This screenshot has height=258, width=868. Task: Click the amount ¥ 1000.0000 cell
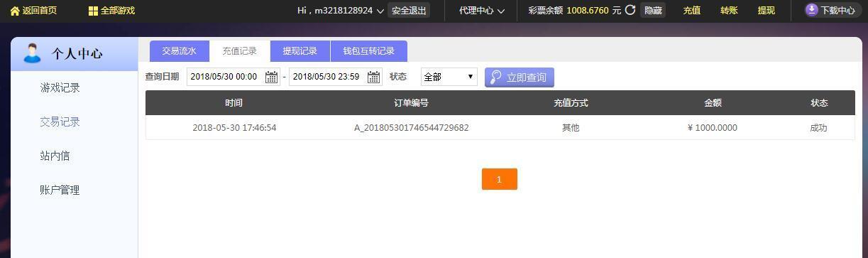[713, 128]
